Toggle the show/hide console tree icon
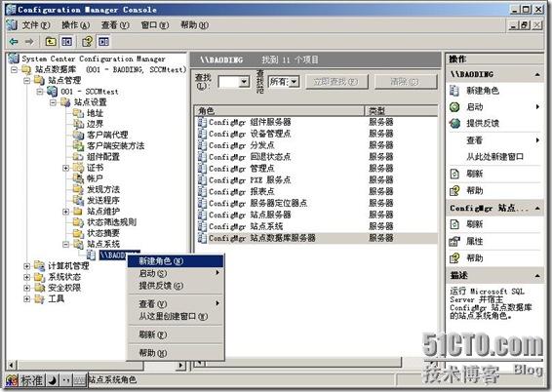This screenshot has width=552, height=392. pyautogui.click(x=66, y=42)
